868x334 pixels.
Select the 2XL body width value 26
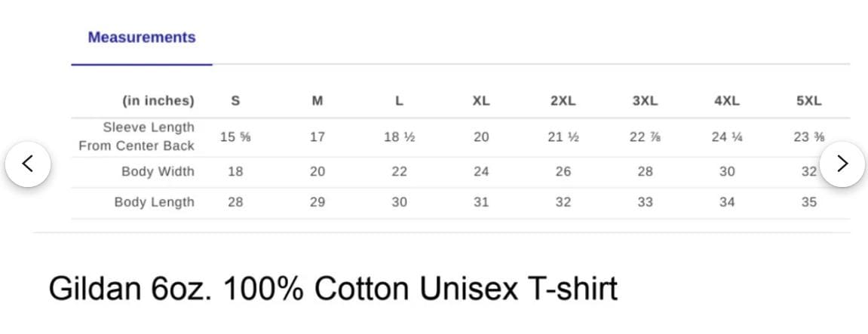pyautogui.click(x=563, y=172)
